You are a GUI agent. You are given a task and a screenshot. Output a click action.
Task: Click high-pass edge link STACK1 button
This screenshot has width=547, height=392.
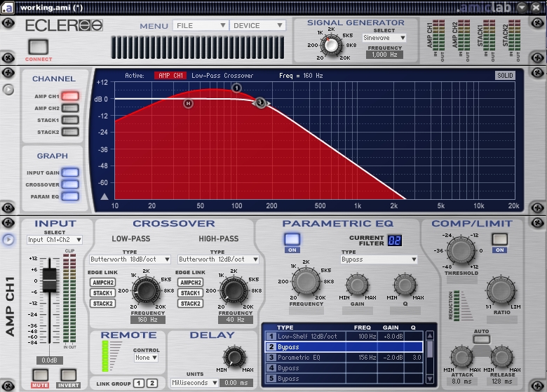(191, 293)
